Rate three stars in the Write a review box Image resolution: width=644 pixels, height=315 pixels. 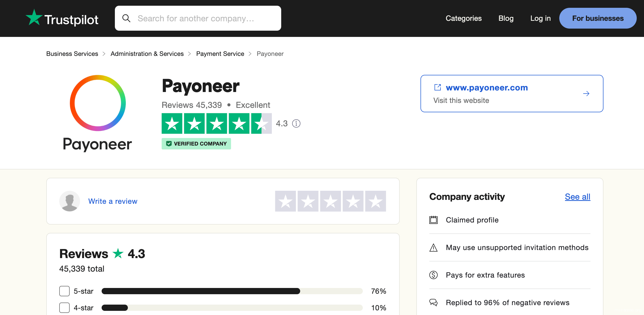331,201
